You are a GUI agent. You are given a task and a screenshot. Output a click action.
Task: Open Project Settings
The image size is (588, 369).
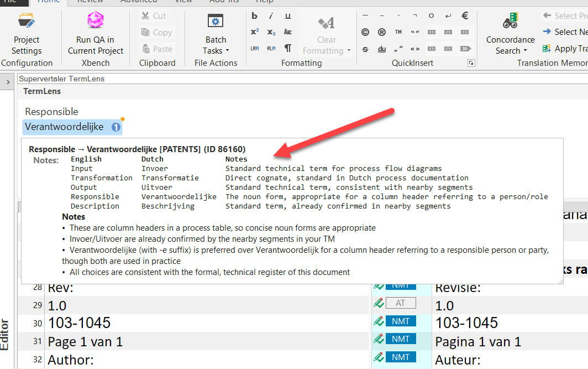point(27,34)
